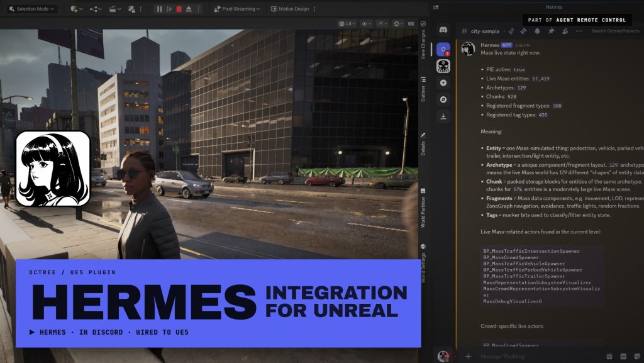Click the user avatar at Discord bottom left
644x363 pixels.
tap(443, 356)
